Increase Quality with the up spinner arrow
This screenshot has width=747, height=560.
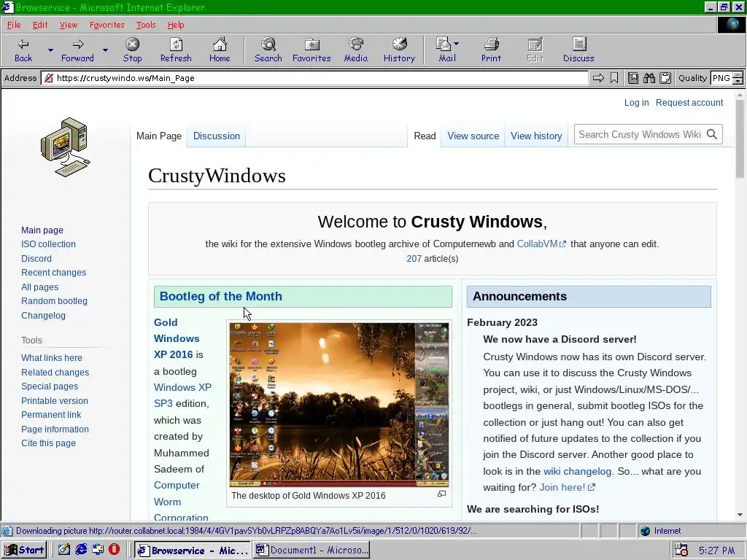coord(738,75)
